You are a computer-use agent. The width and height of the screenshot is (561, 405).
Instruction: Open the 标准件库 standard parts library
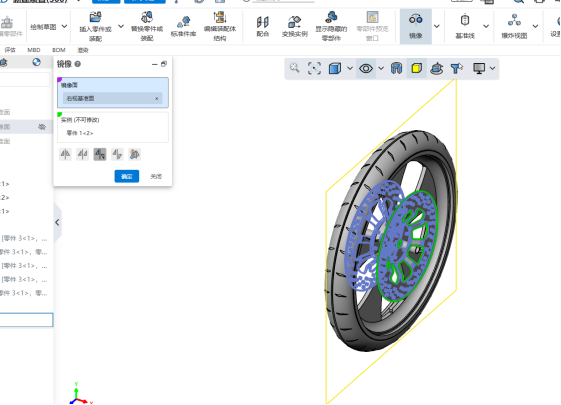click(x=183, y=27)
